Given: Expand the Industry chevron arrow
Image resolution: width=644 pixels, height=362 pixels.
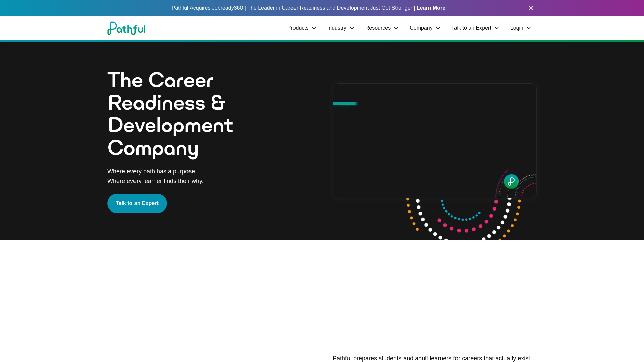Looking at the screenshot, I should [352, 28].
